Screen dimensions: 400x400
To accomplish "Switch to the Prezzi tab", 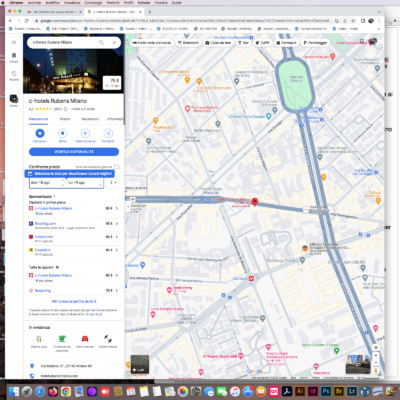I will tap(65, 119).
